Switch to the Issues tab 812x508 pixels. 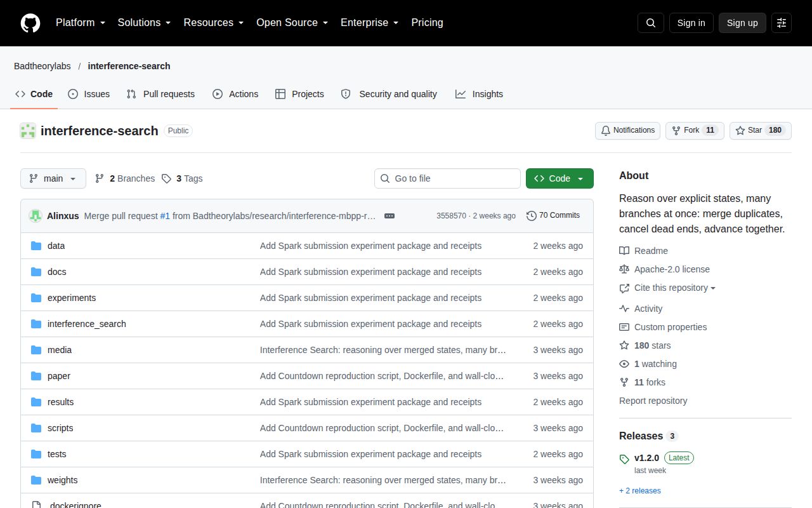(89, 94)
